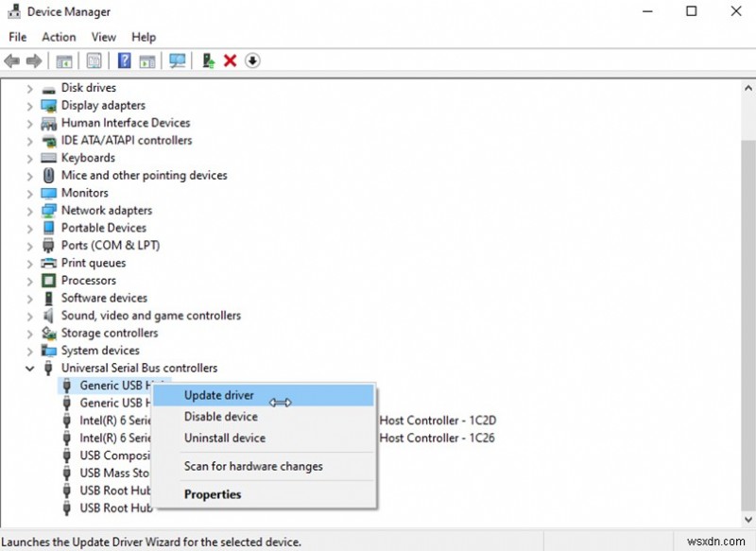This screenshot has width=756, height=551.
Task: Click the back navigation arrow icon
Action: pyautogui.click(x=11, y=60)
